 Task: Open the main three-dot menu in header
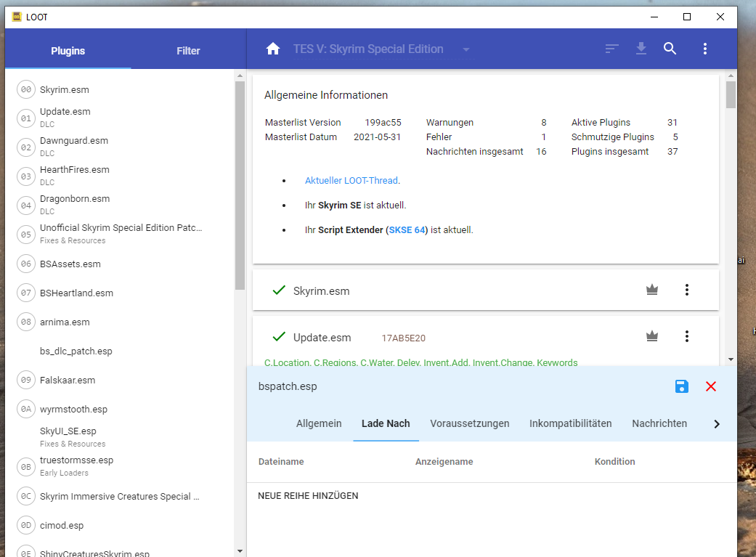704,49
